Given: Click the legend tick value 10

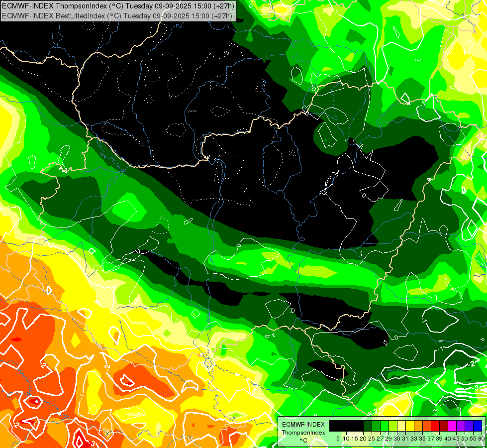Looking at the screenshot, I should 346,439.
